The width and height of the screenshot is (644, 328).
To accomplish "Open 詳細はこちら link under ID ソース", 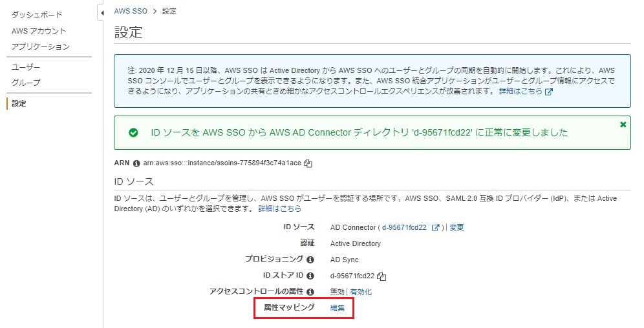I will [280, 209].
